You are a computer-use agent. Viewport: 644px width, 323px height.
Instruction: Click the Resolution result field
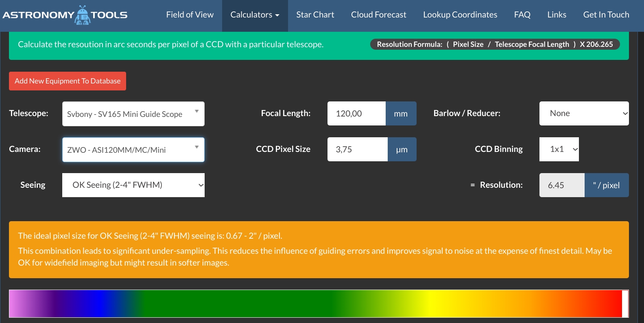pos(561,185)
